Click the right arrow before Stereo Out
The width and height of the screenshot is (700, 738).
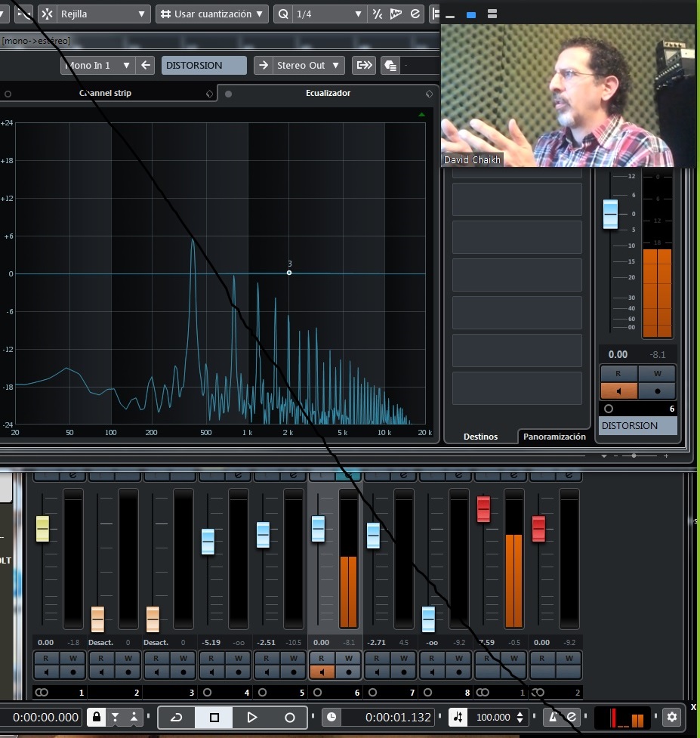[264, 65]
